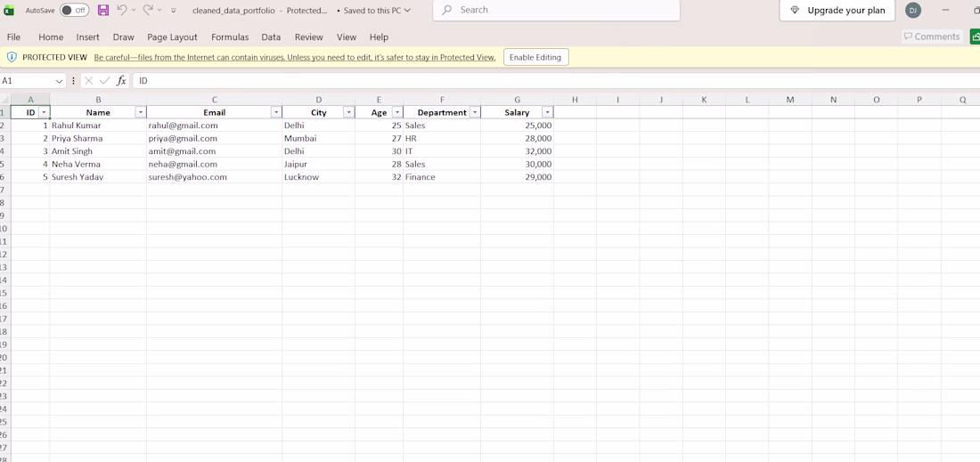This screenshot has height=462, width=980.
Task: Expand the Redo history dropdown arrow
Action: [x=159, y=10]
